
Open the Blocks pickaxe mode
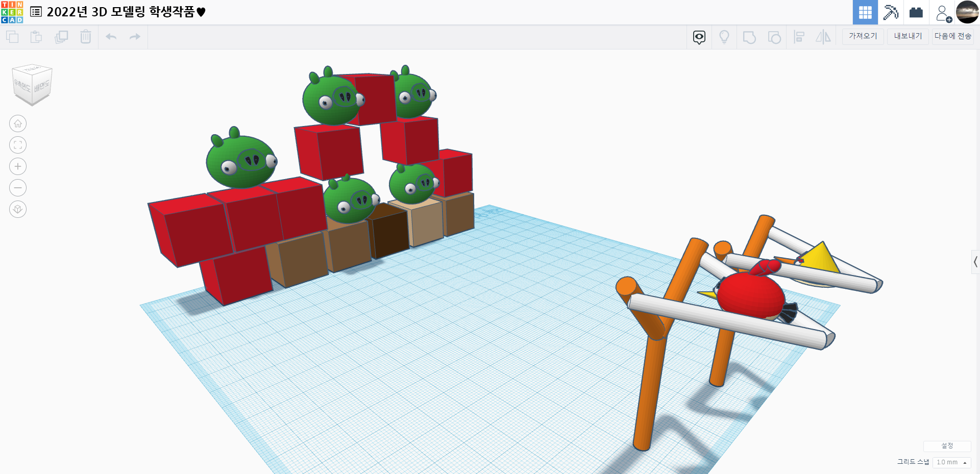[891, 12]
